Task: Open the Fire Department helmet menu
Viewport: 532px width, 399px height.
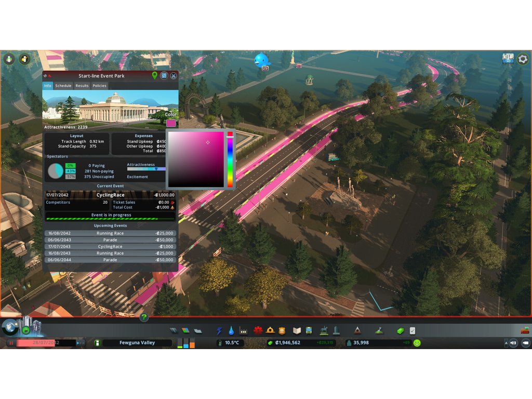Action: tap(270, 330)
